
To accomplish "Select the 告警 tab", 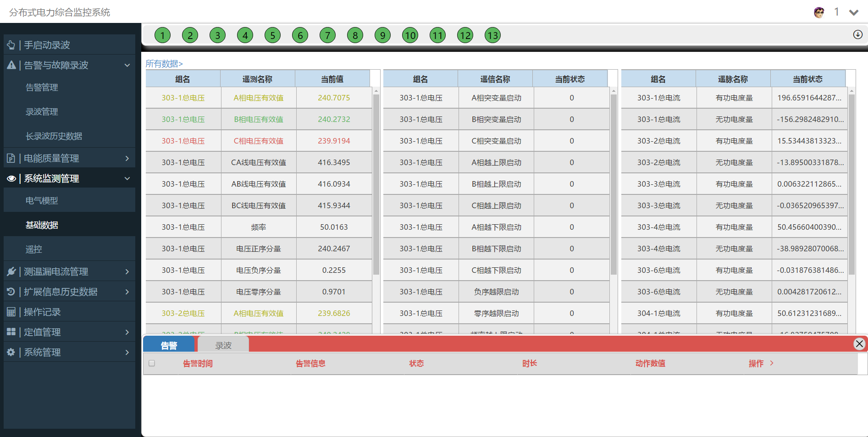I will tap(169, 345).
